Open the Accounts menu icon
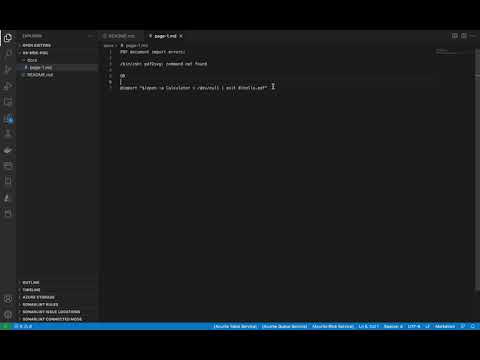The image size is (480, 360). (x=8, y=299)
